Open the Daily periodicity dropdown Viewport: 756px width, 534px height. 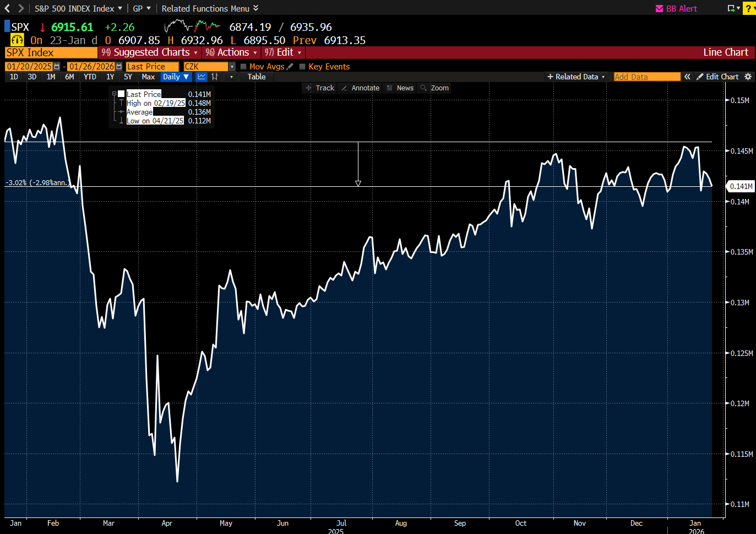point(176,77)
